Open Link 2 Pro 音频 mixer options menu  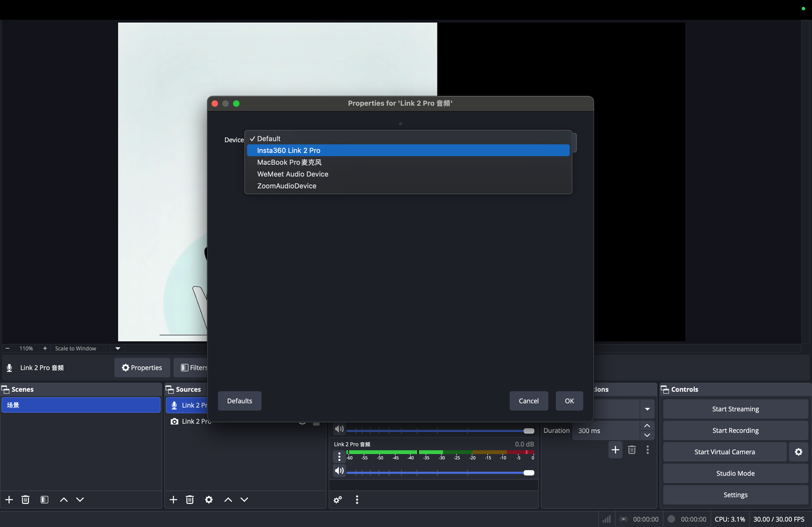click(339, 457)
